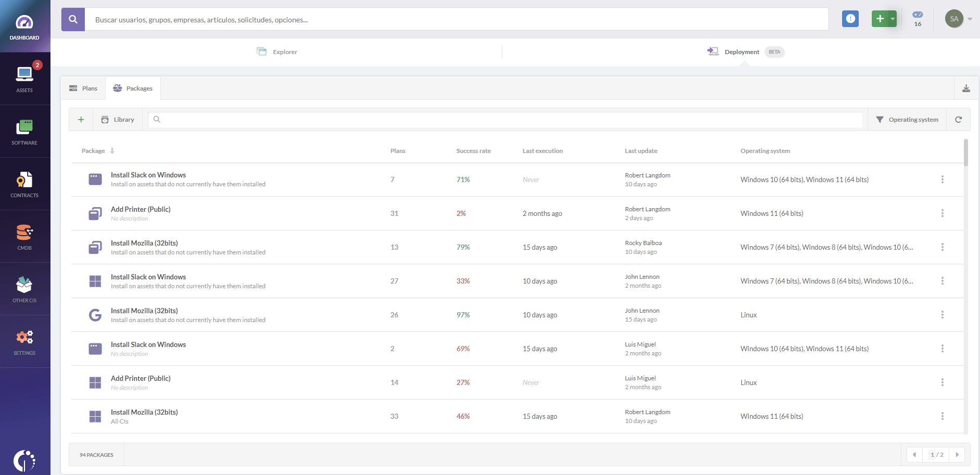Screen dimensions: 980x475
Task: Open the package Library
Action: 118,119
